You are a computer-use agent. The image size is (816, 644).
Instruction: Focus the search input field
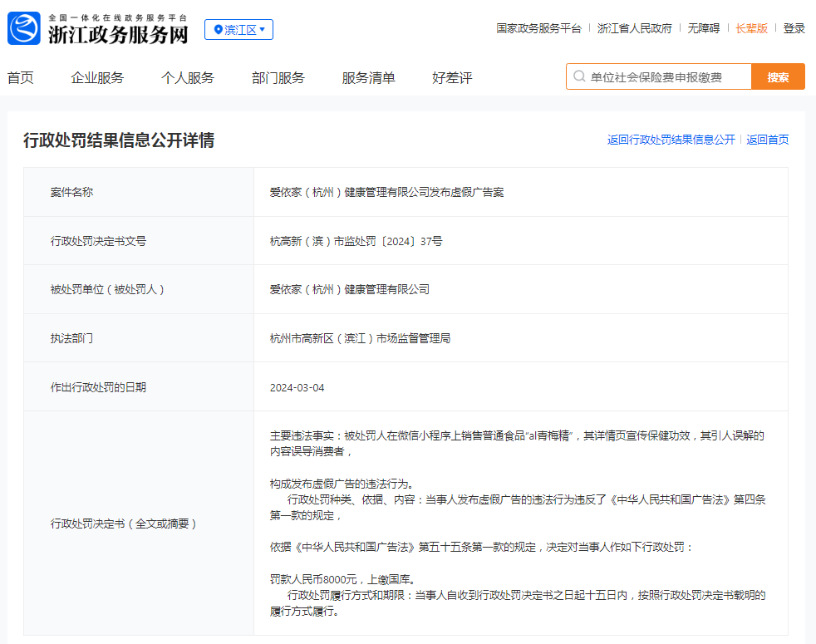click(665, 77)
